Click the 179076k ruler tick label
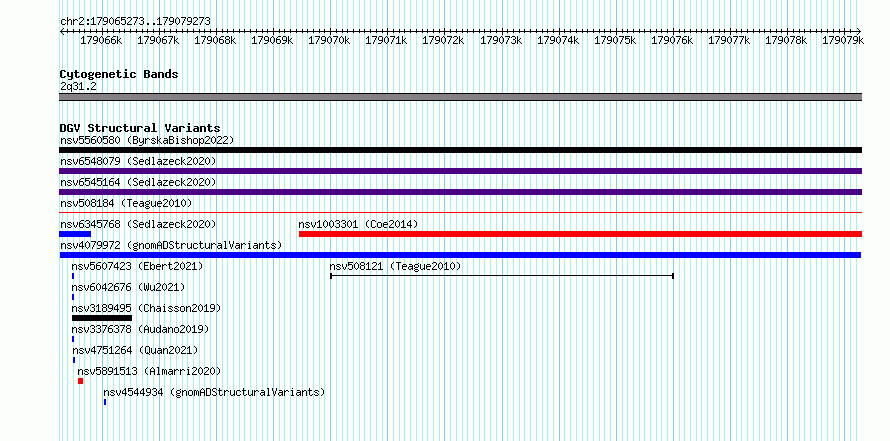The image size is (890, 441). 672,40
